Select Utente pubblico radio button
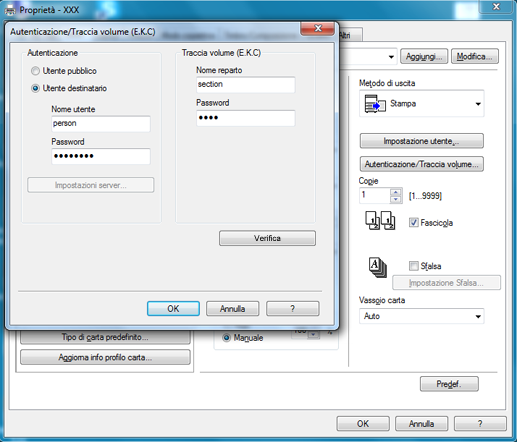Screen dimensions: 517x442 (35, 71)
